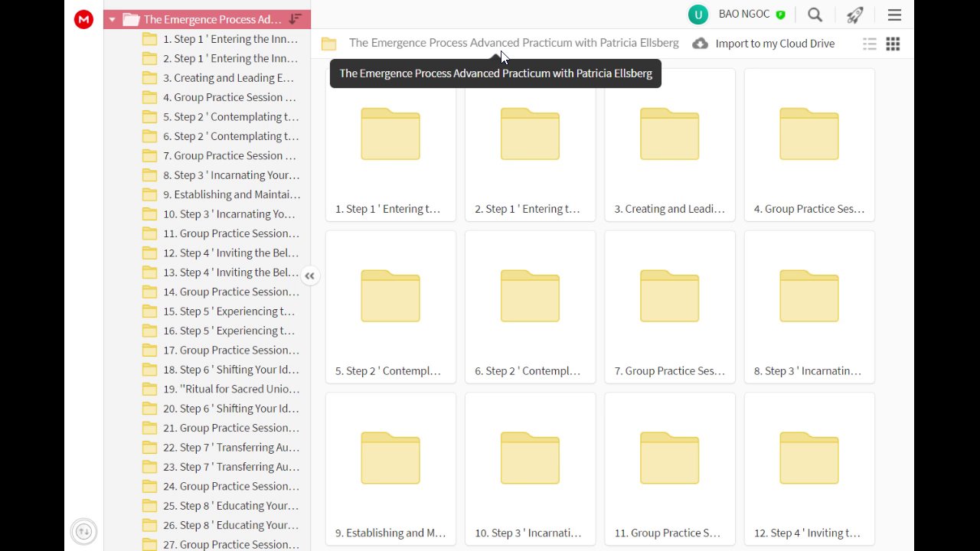Open folder 10. Step 3 ' Incarnating in grid
980x551 pixels.
(530, 469)
